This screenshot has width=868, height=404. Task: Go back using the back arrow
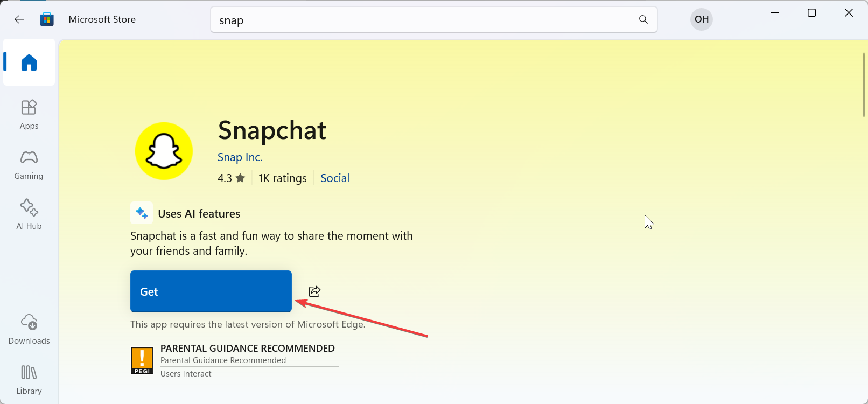19,19
